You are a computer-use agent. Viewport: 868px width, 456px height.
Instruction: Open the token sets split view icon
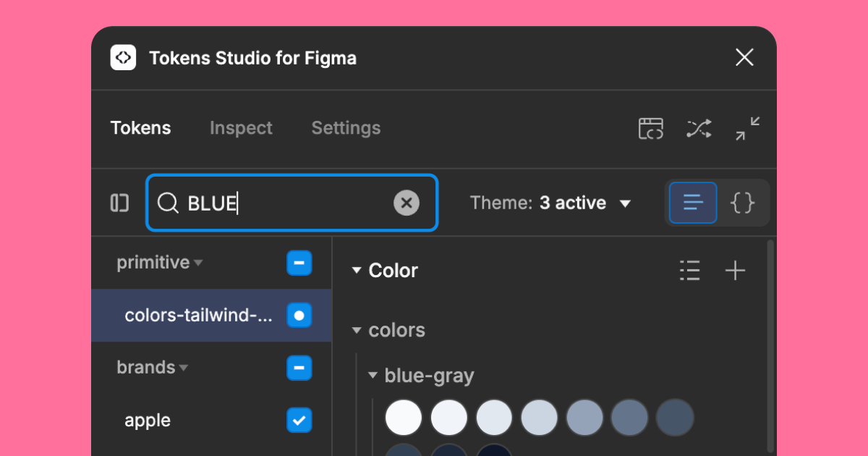coord(119,203)
